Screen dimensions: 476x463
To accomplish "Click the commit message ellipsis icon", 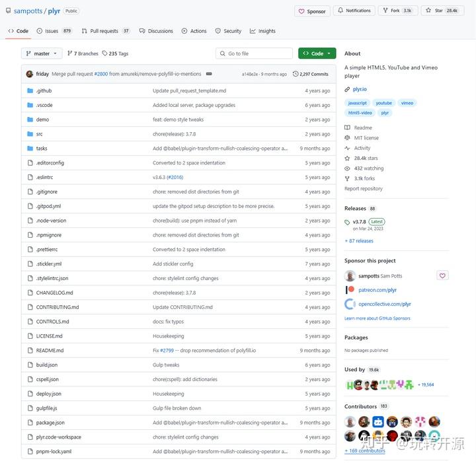I will 209,74.
